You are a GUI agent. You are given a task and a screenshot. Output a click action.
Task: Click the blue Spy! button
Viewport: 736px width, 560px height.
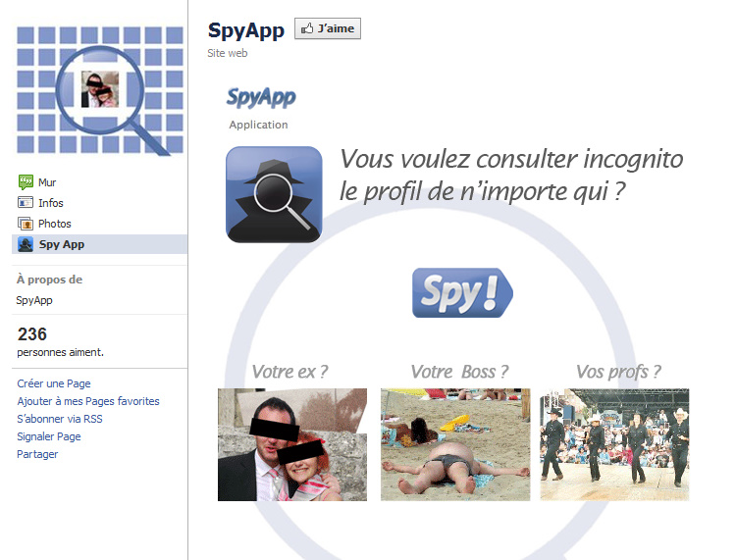(462, 292)
